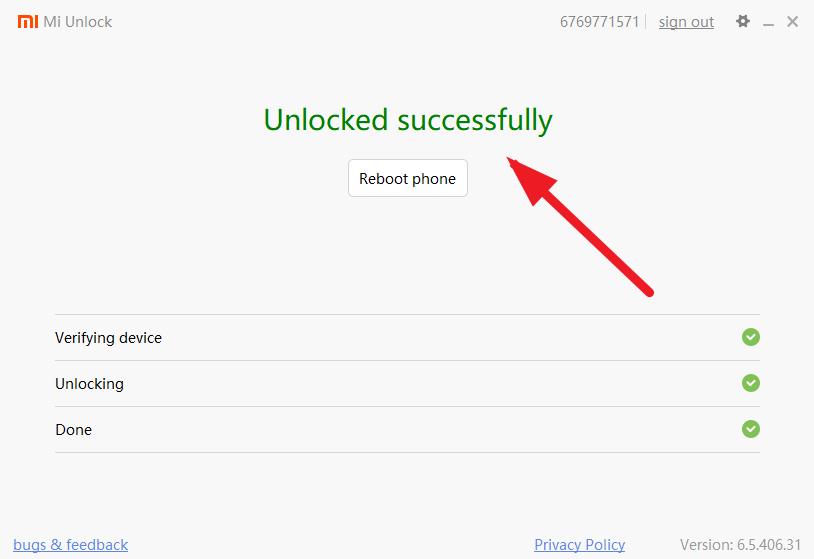This screenshot has width=814, height=559.
Task: Close the Mi Unlock window
Action: click(x=792, y=21)
